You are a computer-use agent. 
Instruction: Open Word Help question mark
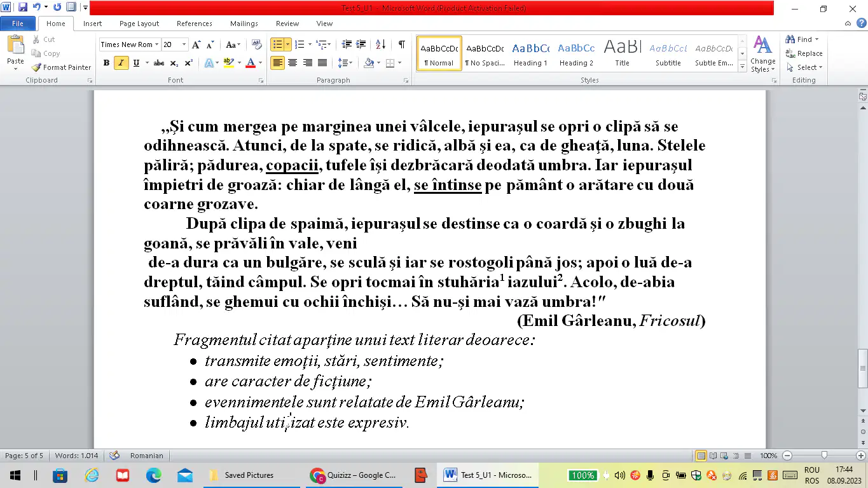(x=862, y=24)
